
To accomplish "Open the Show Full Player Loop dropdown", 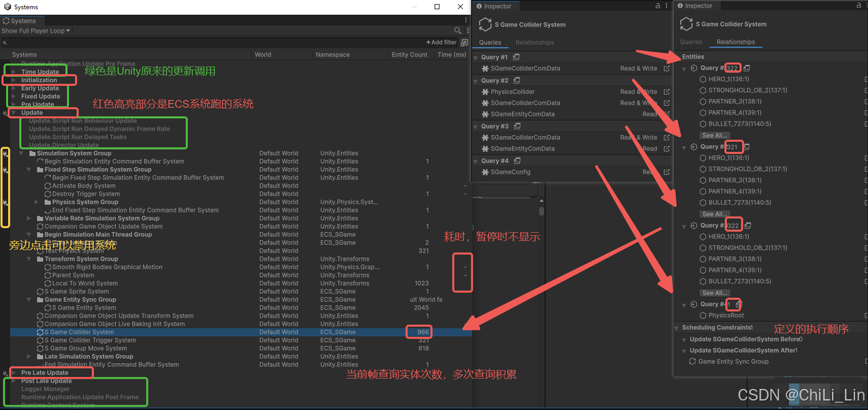I will click(36, 31).
